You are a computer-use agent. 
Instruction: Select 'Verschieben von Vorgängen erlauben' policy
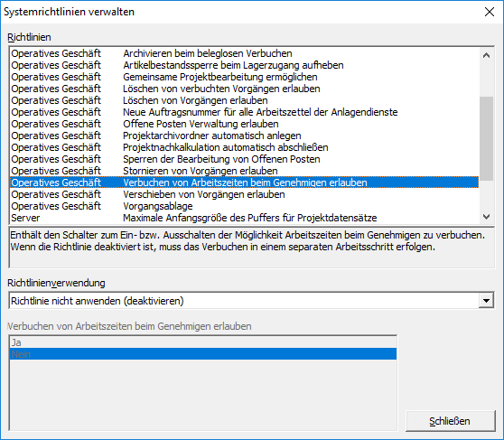click(x=244, y=194)
